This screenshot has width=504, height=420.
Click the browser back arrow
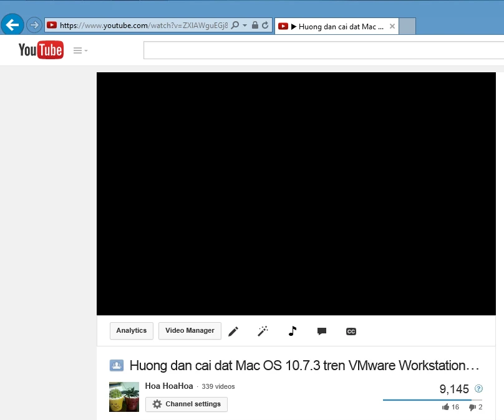pyautogui.click(x=12, y=26)
